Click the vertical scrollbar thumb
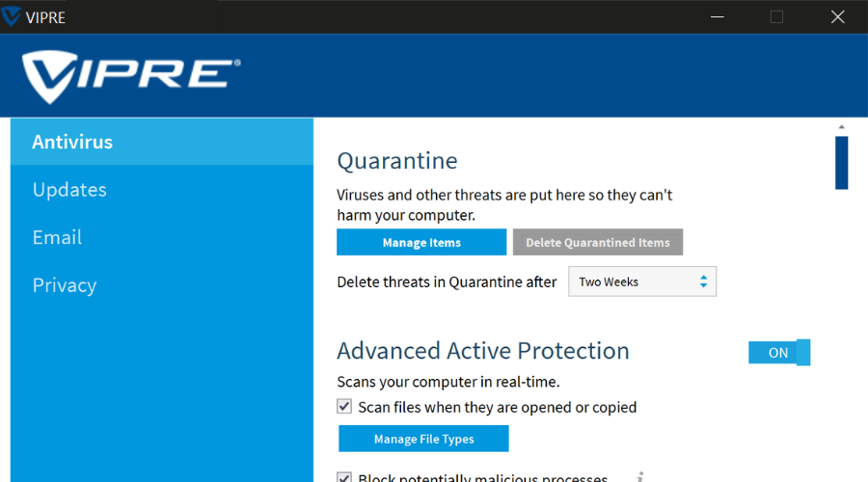The height and width of the screenshot is (482, 868). (841, 163)
